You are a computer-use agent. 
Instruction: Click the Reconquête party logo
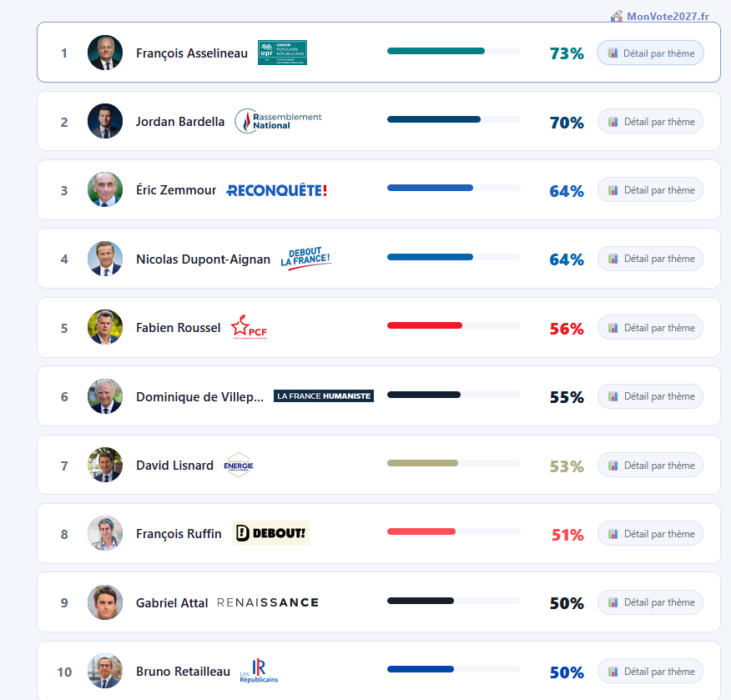(276, 190)
